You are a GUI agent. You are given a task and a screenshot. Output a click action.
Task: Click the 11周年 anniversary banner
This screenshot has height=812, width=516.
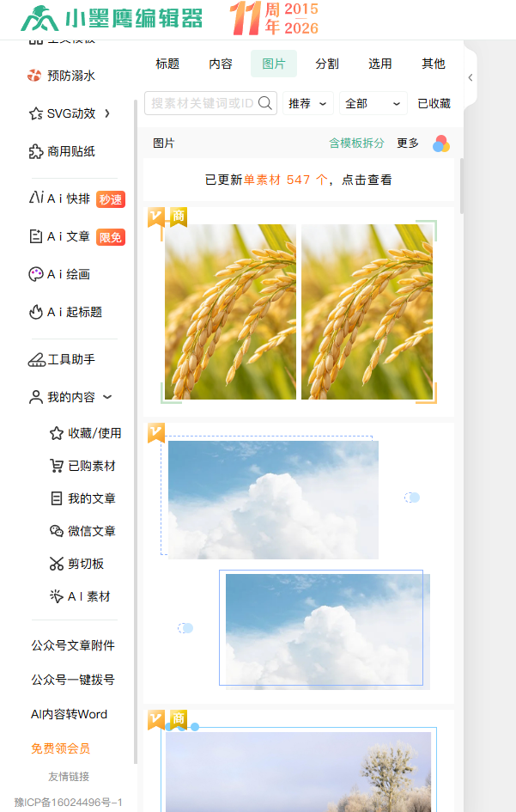point(274,18)
